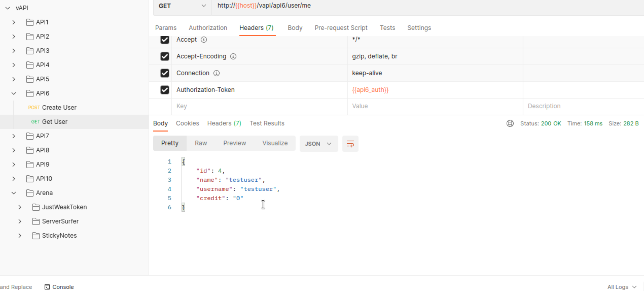
Task: Open the All Logs filter dropdown
Action: coord(621,287)
